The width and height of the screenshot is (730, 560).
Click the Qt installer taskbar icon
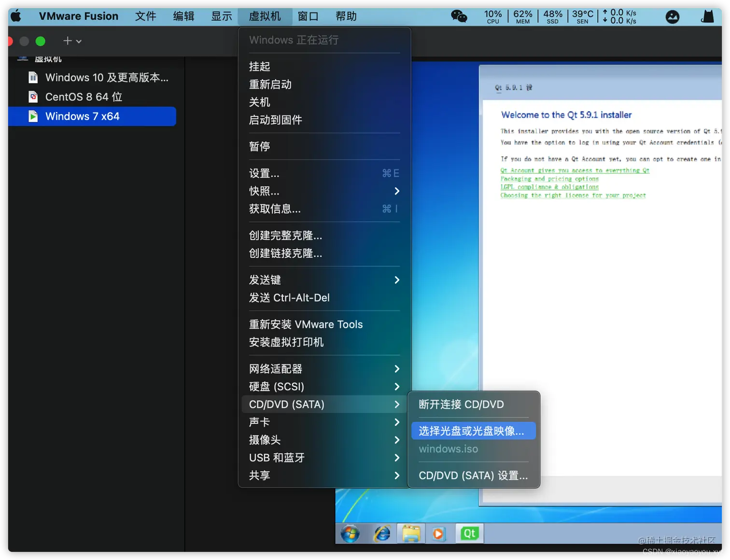click(469, 533)
